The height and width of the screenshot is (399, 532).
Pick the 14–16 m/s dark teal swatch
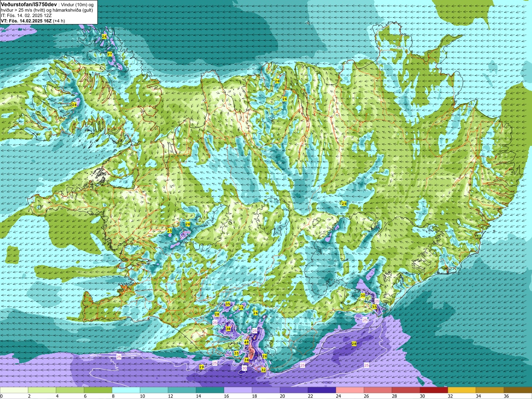[210, 390]
